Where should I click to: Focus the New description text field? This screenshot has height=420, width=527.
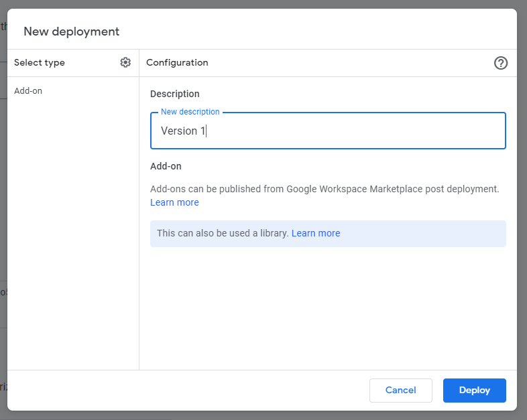tap(328, 131)
